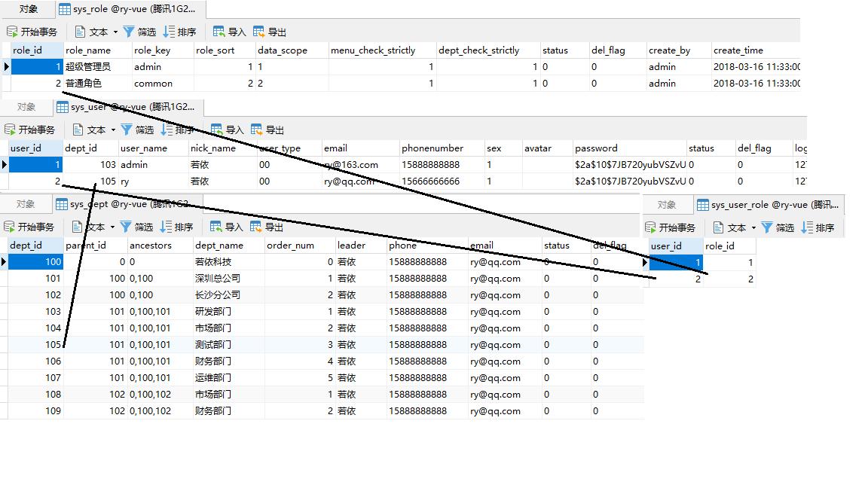The width and height of the screenshot is (868, 488).
Task: Expand the 文本 dropdown in sys_role toolbar
Action: coord(116,32)
